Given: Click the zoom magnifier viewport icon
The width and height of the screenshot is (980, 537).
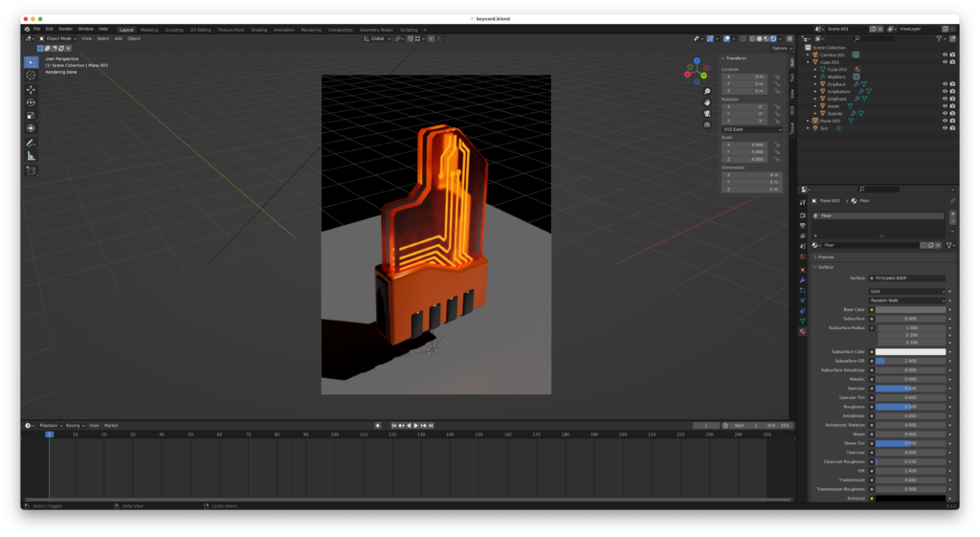Looking at the screenshot, I should [706, 91].
